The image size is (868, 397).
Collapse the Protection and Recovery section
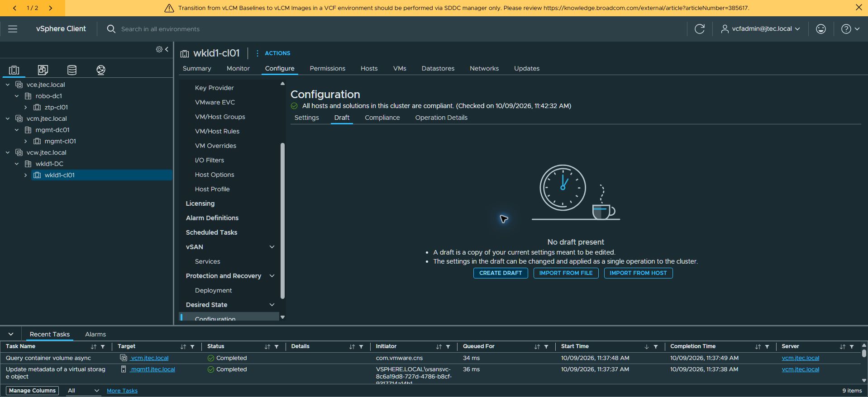tap(272, 276)
